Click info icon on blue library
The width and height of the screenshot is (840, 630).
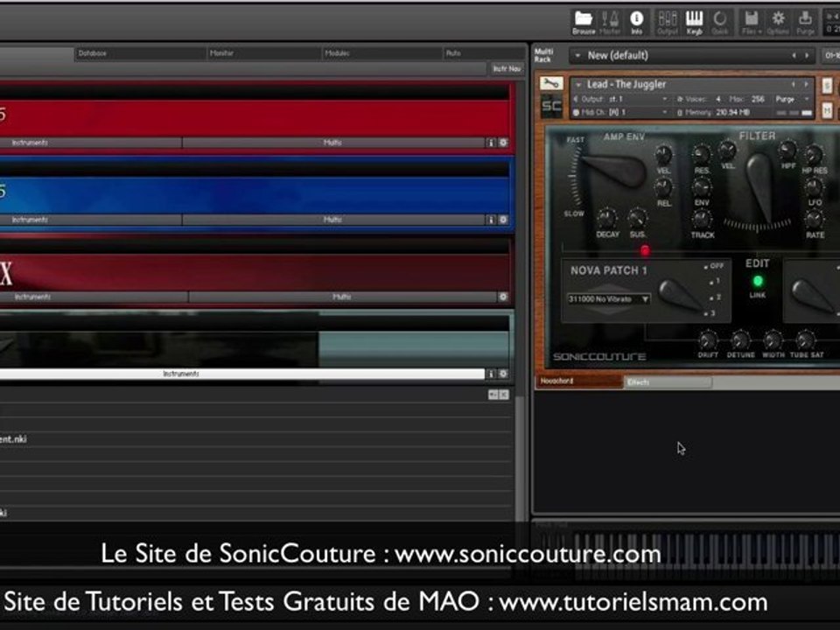(491, 220)
